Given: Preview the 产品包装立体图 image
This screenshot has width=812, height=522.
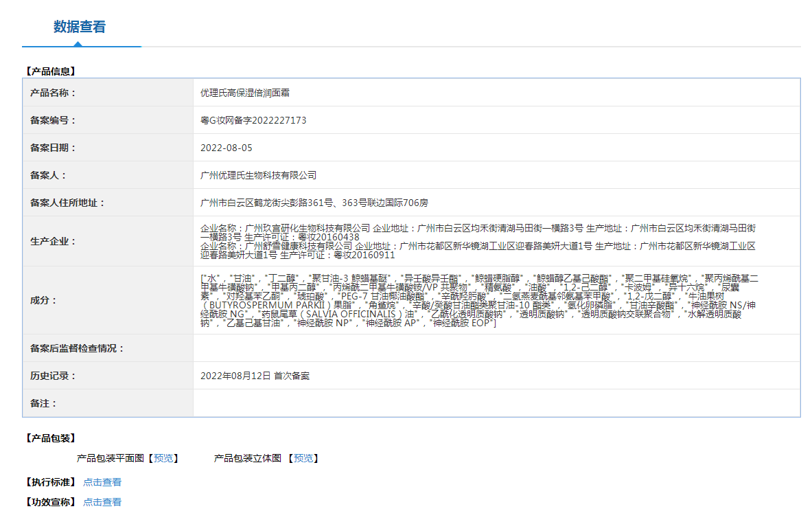Looking at the screenshot, I should [x=303, y=458].
